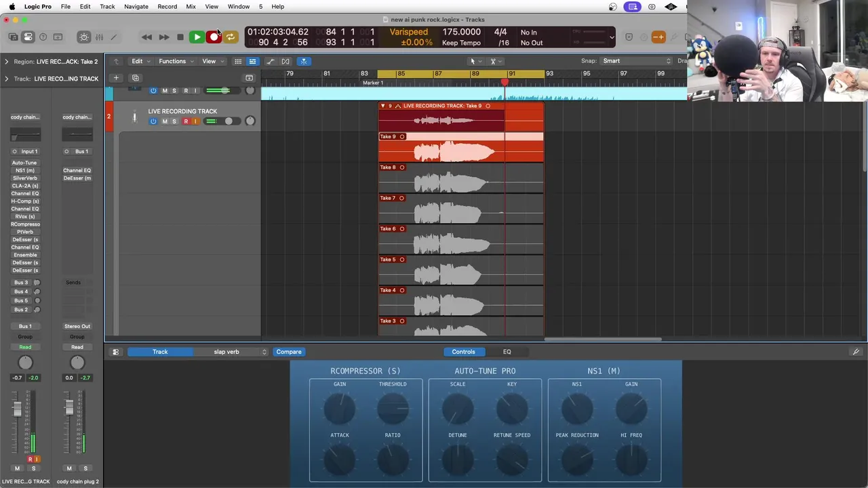Screen dimensions: 868x488
Task: Open the Library panel icon
Action: (x=13, y=37)
